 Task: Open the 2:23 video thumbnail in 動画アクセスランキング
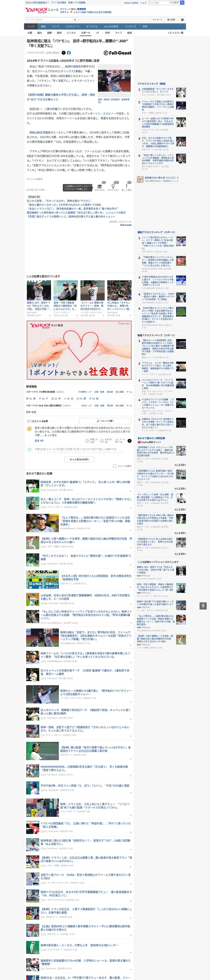181,344
